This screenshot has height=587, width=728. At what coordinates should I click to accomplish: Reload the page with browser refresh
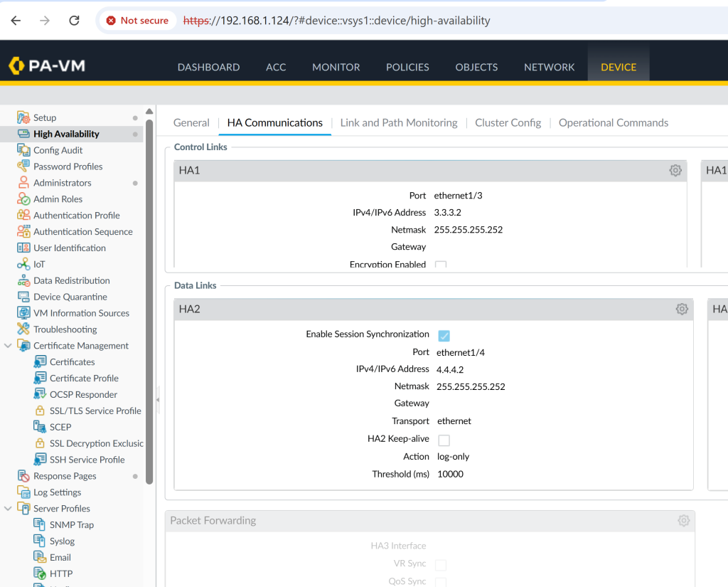click(x=74, y=21)
